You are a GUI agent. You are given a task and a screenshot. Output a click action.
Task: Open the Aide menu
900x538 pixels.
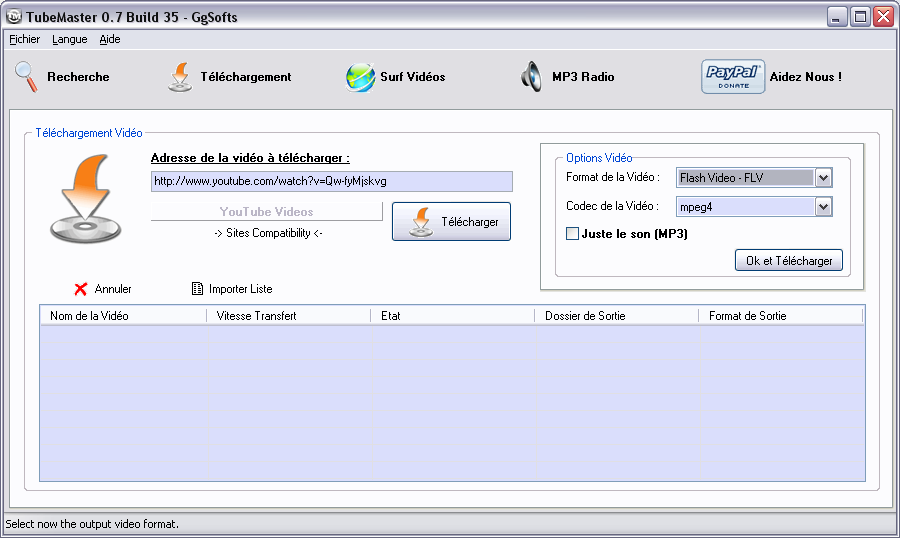(x=110, y=39)
